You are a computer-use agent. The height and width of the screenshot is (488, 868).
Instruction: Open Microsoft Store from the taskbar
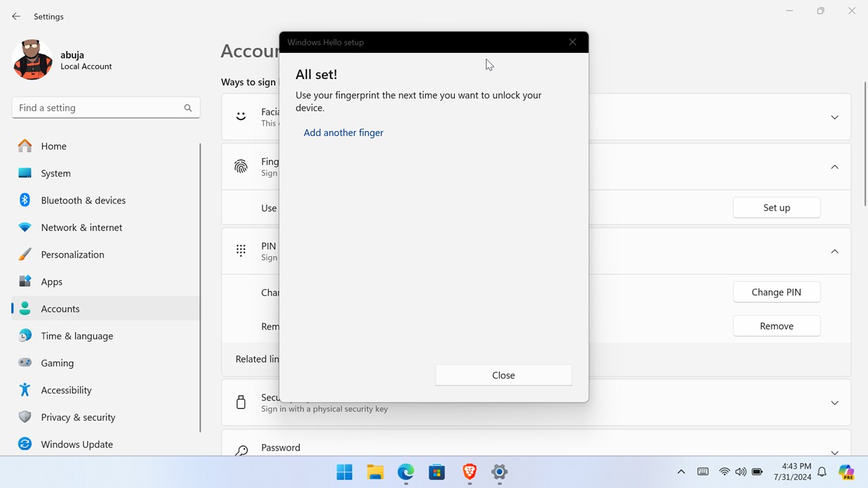[x=437, y=473]
